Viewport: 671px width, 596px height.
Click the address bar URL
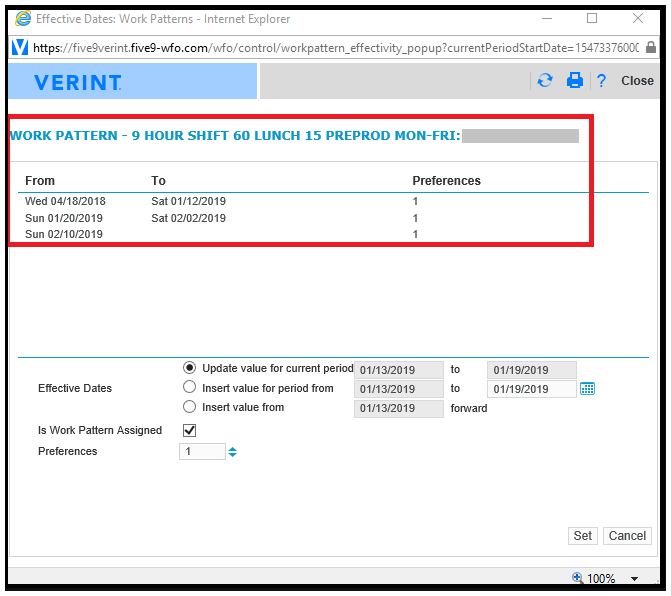[x=336, y=47]
